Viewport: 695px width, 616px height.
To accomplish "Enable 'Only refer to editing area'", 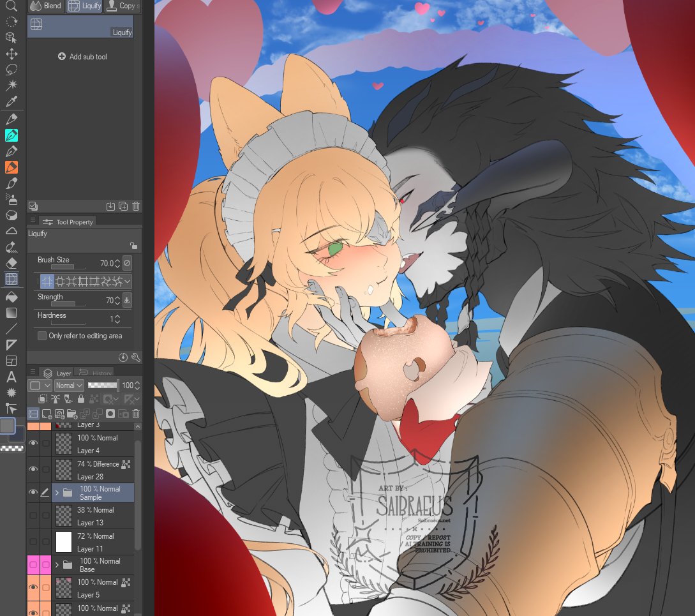I will [41, 335].
